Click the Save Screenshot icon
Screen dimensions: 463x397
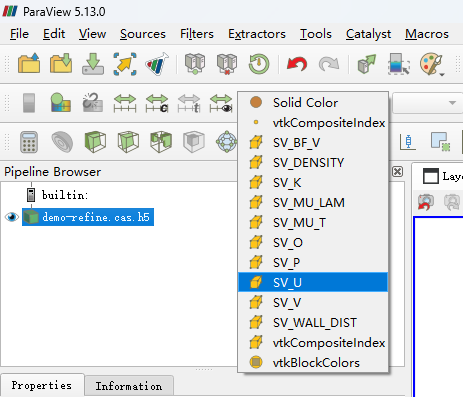coord(125,63)
